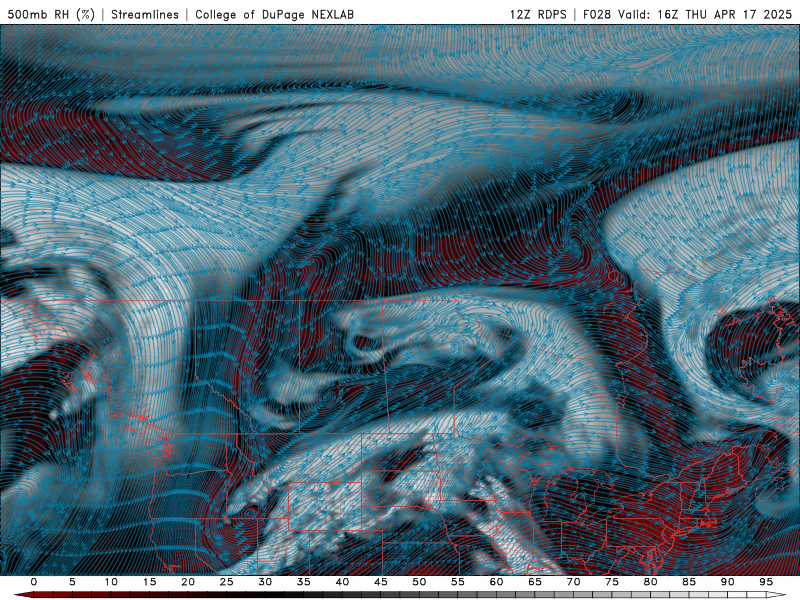Viewport: 800px width, 600px height.
Task: Click the 'Streamlines' label in header
Action: (145, 14)
